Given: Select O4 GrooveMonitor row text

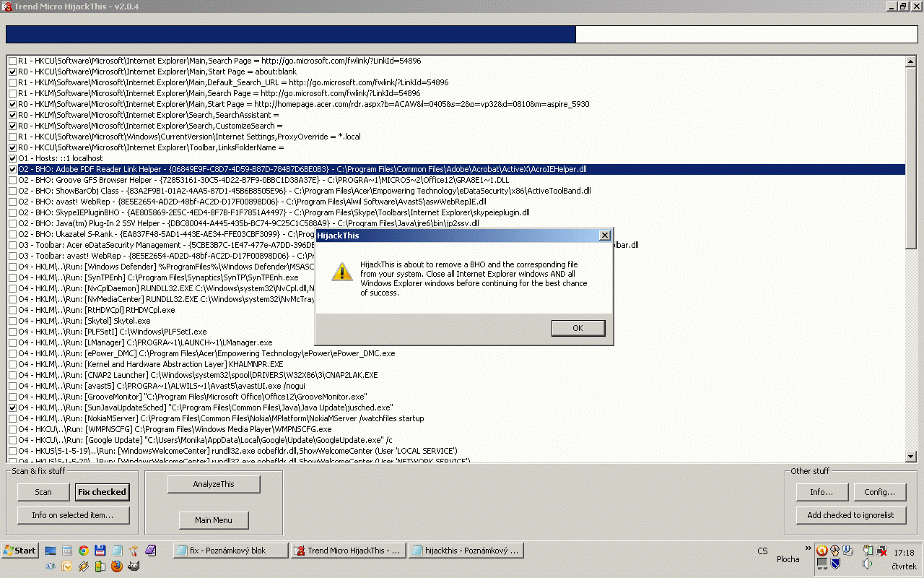Looking at the screenshot, I should pos(193,397).
